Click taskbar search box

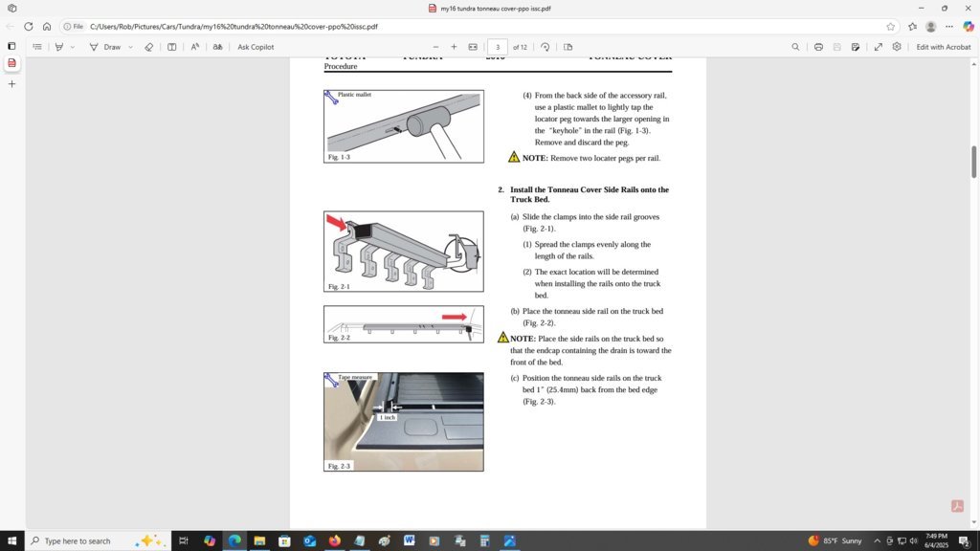coord(98,541)
